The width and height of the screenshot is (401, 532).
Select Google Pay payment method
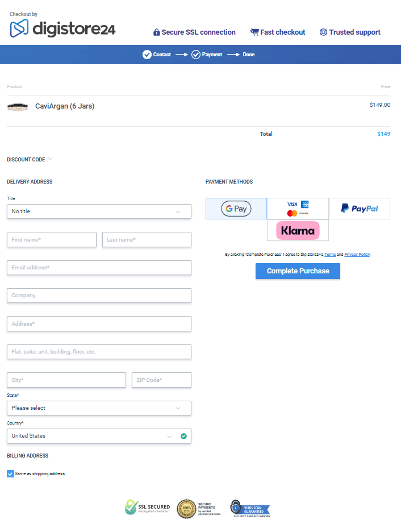[236, 209]
